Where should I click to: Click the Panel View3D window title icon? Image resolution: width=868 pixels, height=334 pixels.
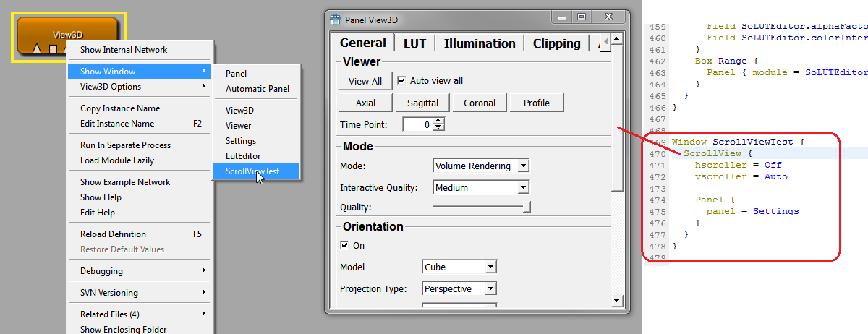[335, 20]
